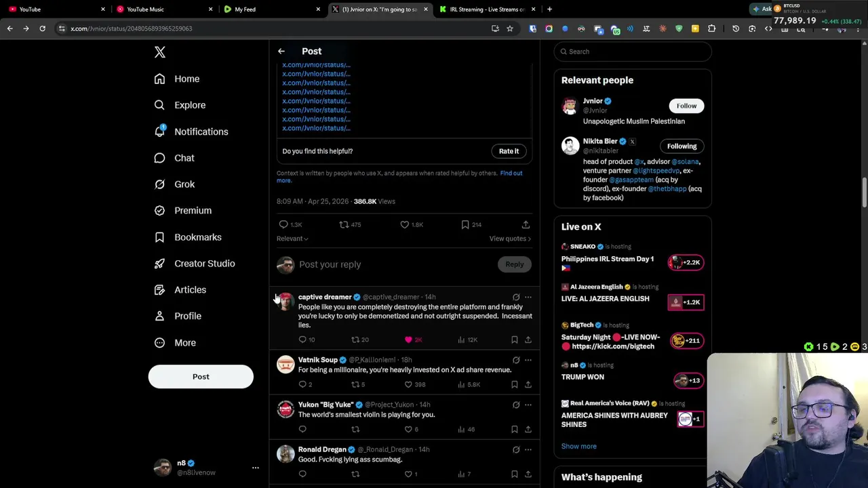868x488 pixels.
Task: Expand the Relevant sort dropdown
Action: pos(292,239)
